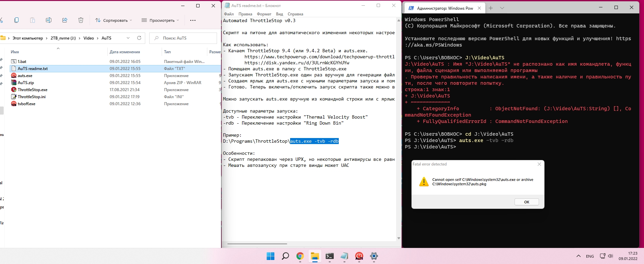The width and height of the screenshot is (644, 264).
Task: Click the ENG language indicator
Action: (590, 256)
